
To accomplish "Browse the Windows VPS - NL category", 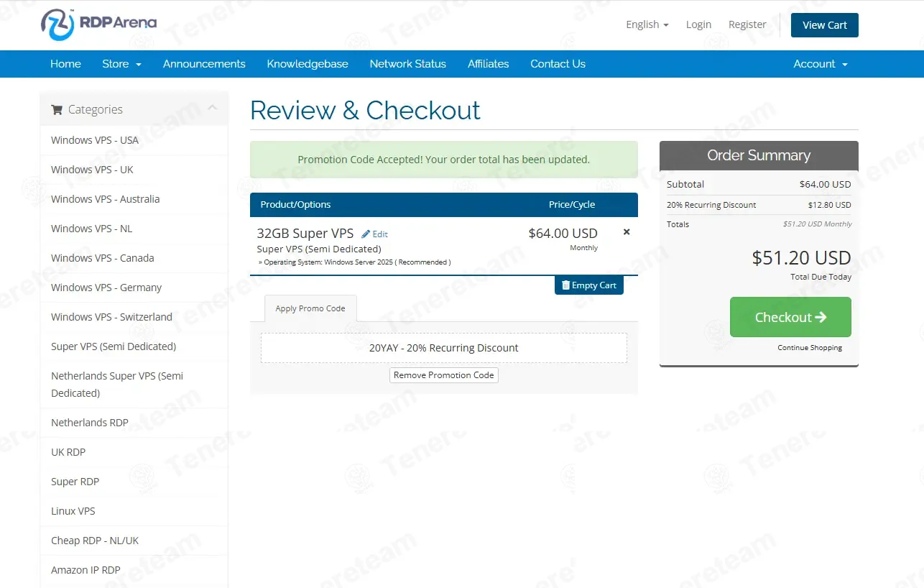I will coord(134,229).
